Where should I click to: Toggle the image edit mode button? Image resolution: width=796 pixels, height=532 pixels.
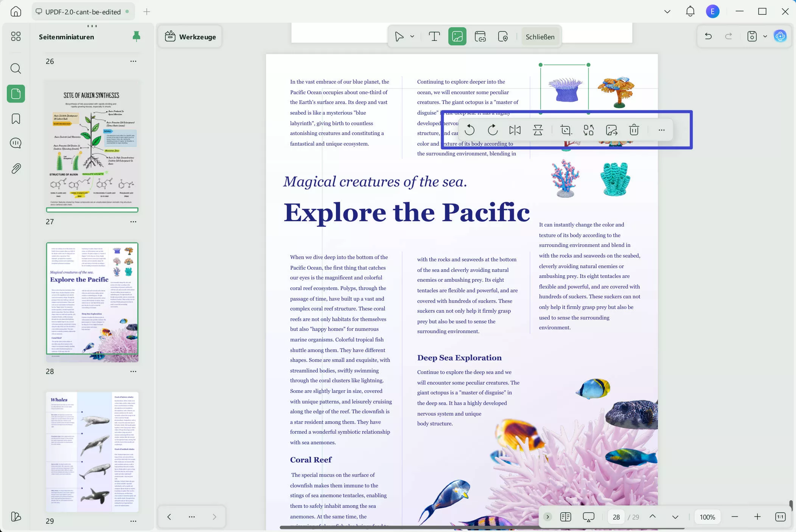tap(457, 37)
